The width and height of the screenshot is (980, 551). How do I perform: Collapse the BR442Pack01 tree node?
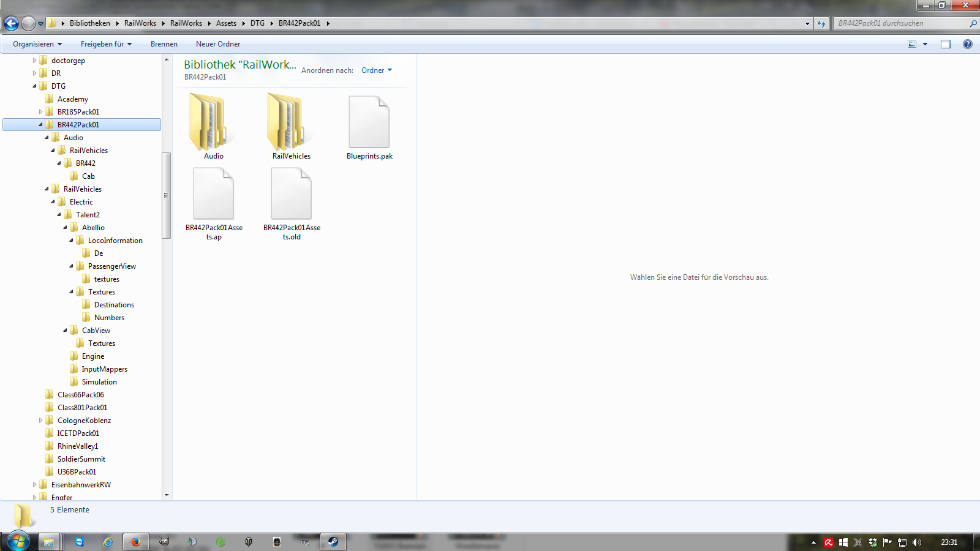(40, 125)
